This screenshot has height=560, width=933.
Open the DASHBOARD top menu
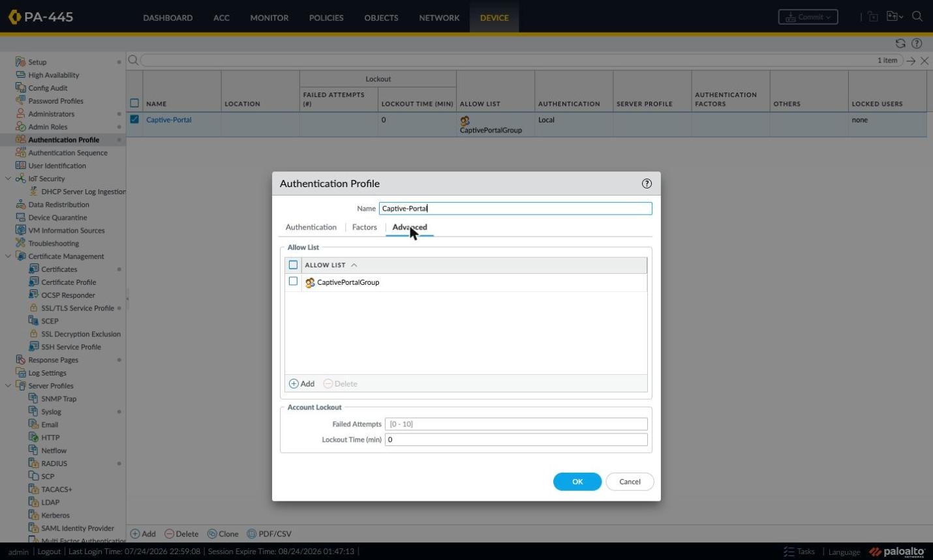pos(168,18)
